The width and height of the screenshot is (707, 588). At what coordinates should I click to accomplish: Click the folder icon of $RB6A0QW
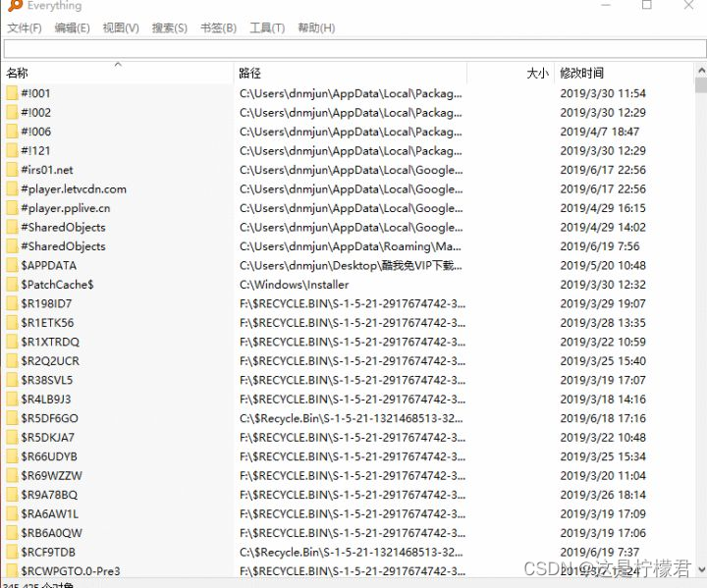(12, 533)
